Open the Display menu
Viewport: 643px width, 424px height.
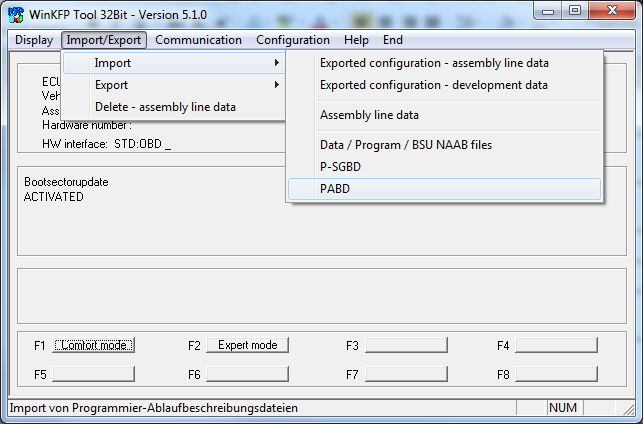coord(34,40)
